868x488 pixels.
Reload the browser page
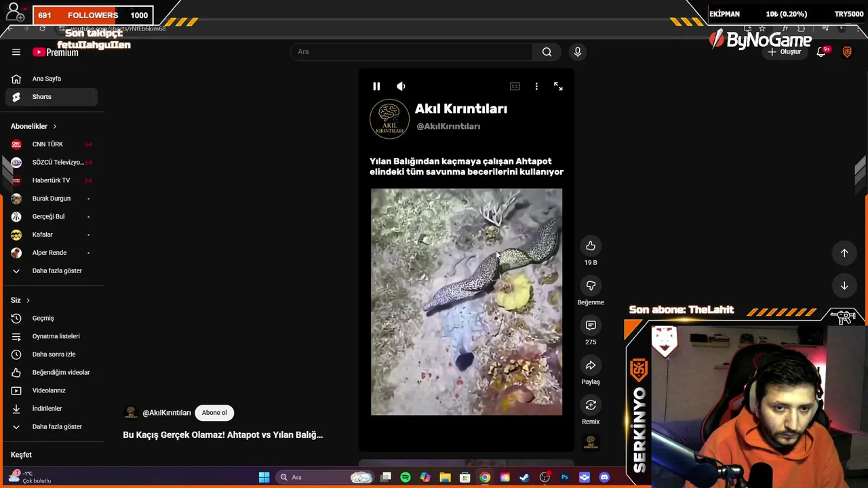point(42,28)
